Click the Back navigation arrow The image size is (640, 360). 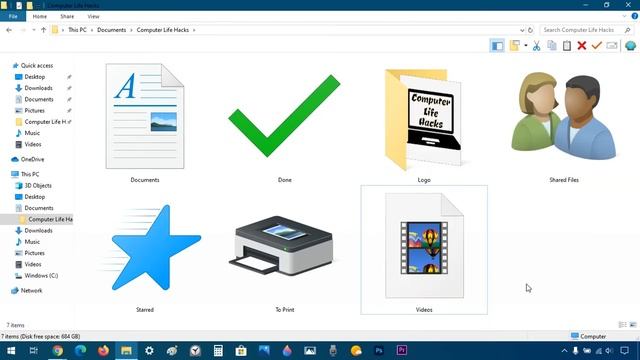click(x=9, y=30)
